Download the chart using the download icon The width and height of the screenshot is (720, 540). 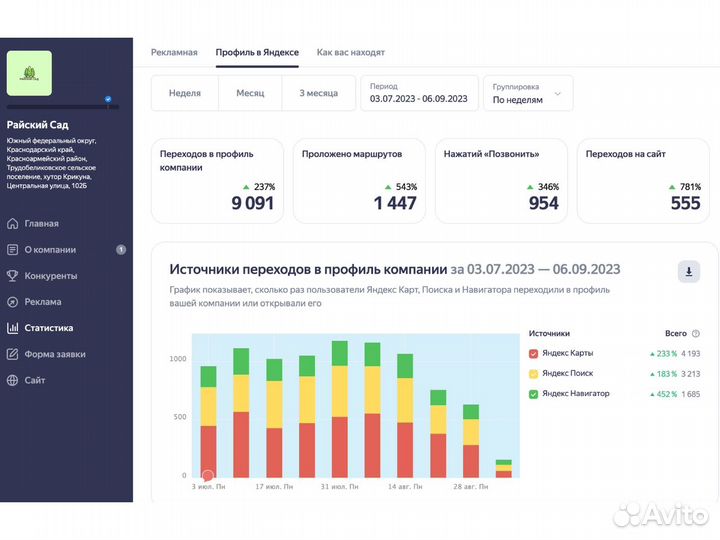pos(688,271)
